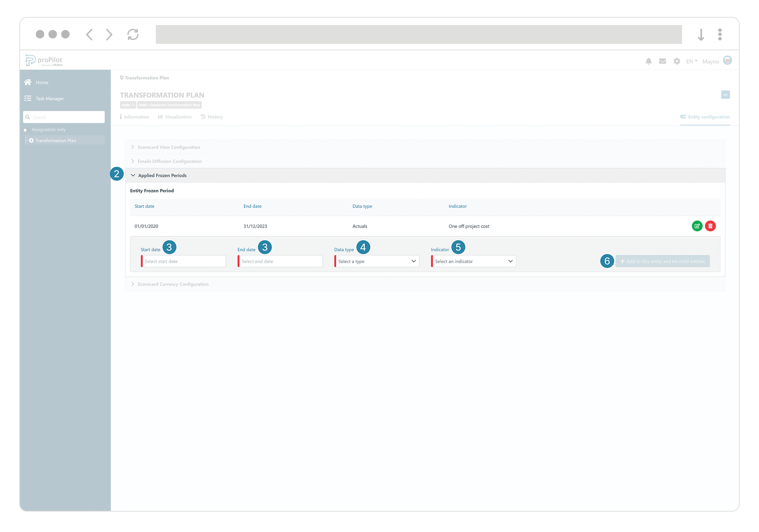Expand the Scorecard View Configuration section
The width and height of the screenshot is (759, 532).
pyautogui.click(x=168, y=147)
